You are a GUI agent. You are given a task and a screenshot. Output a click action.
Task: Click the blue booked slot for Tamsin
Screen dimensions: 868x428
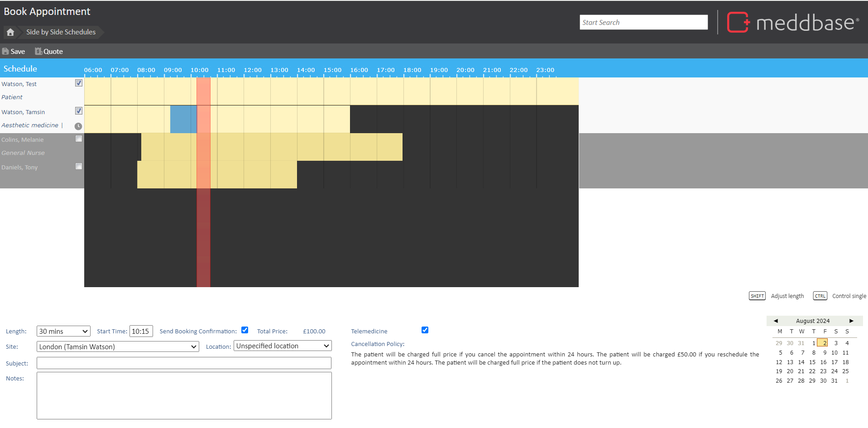pyautogui.click(x=183, y=119)
